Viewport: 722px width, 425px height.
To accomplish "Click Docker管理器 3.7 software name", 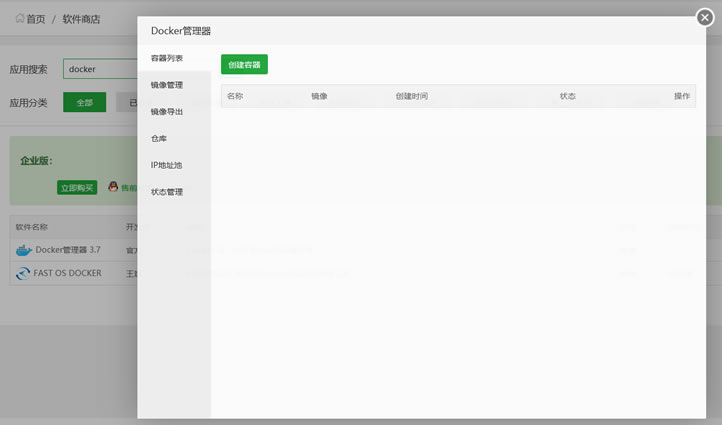I will click(68, 250).
